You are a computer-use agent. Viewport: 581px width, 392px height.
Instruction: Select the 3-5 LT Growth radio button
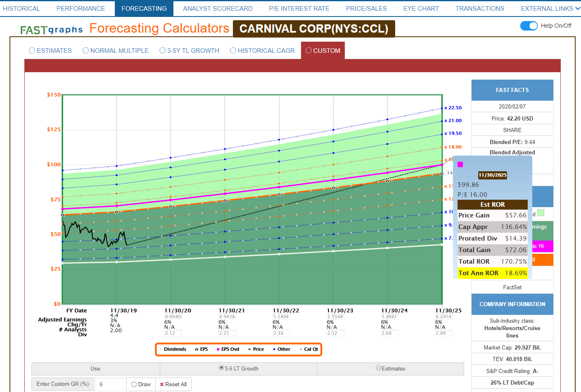222,368
